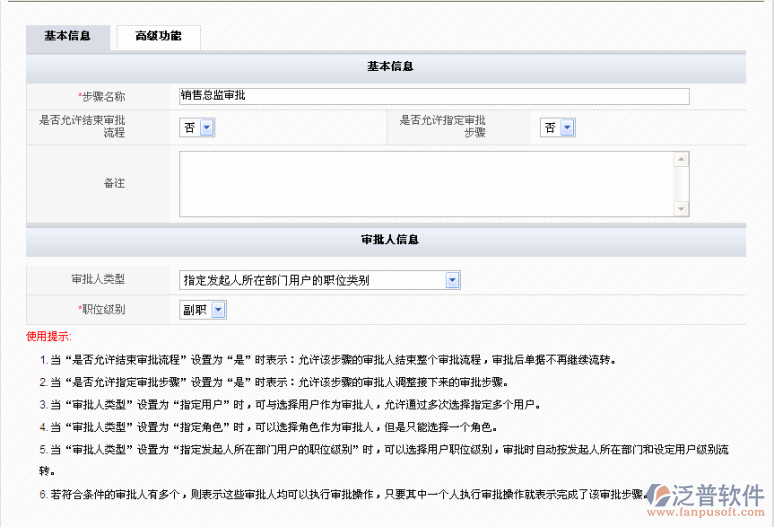The width and height of the screenshot is (775, 528).
Task: Click hint 2 about 是否允许指定审批步骤
Action: click(274, 382)
